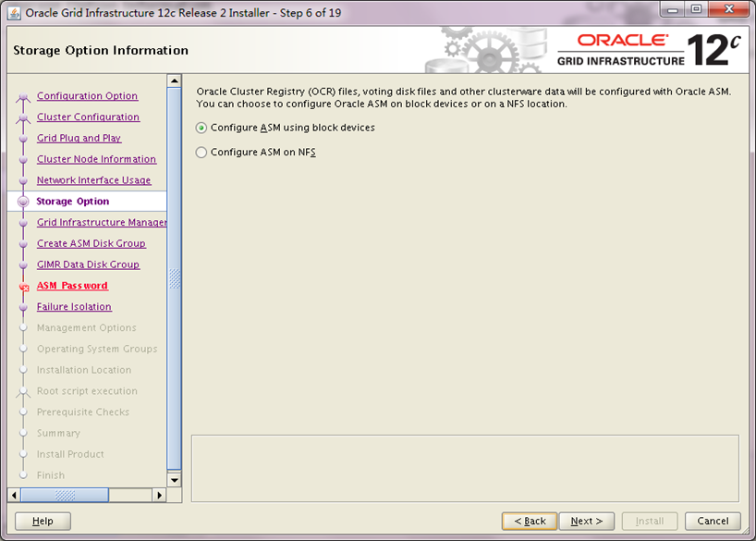Open the Failure Isolation step

74,307
